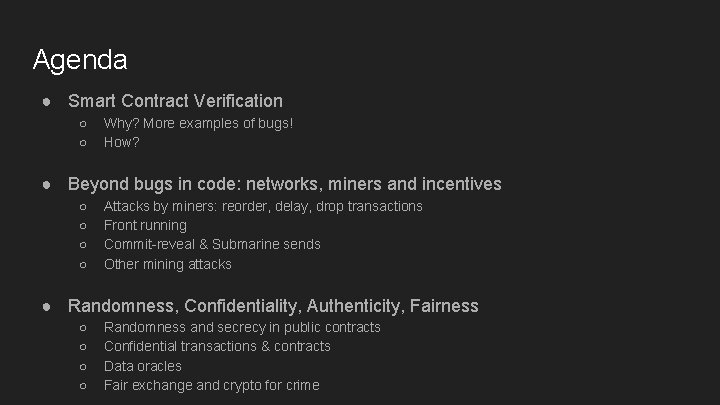This screenshot has width=720, height=405.
Task: Click the bullet dot beside Smart Contract Verification
Action: [46, 101]
